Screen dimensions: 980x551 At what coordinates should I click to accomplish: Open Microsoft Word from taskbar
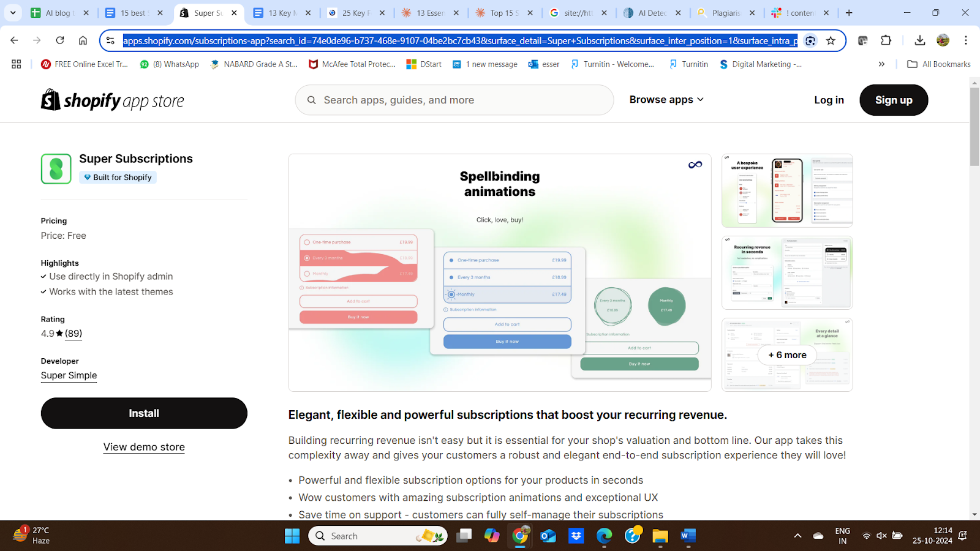(688, 536)
